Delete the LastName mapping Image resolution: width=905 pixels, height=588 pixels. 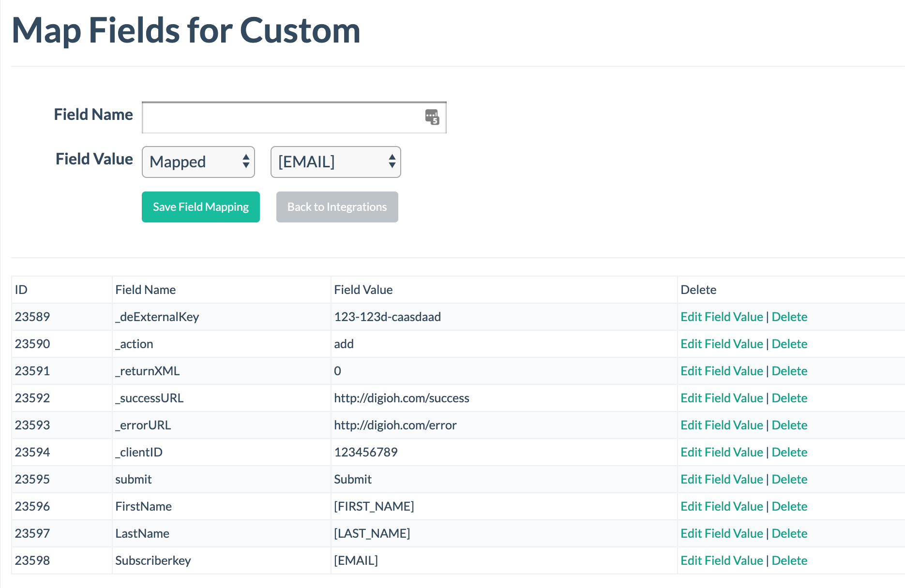click(x=789, y=533)
